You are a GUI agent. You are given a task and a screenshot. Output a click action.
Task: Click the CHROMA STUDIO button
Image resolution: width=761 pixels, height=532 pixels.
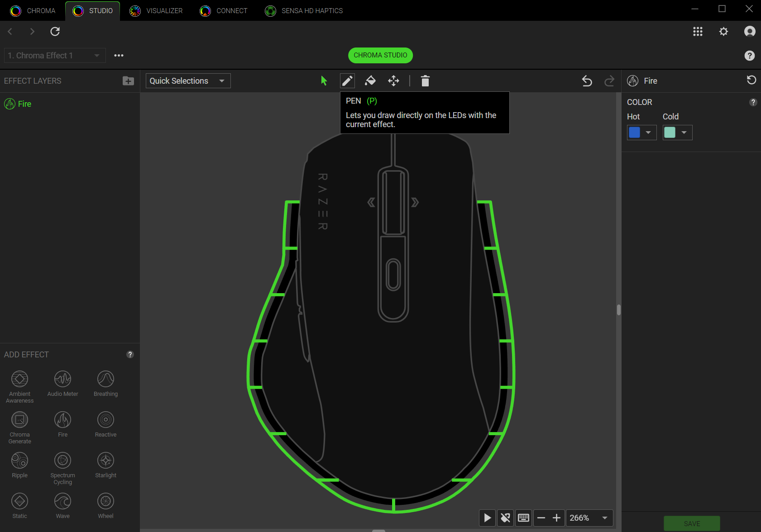[x=380, y=55]
